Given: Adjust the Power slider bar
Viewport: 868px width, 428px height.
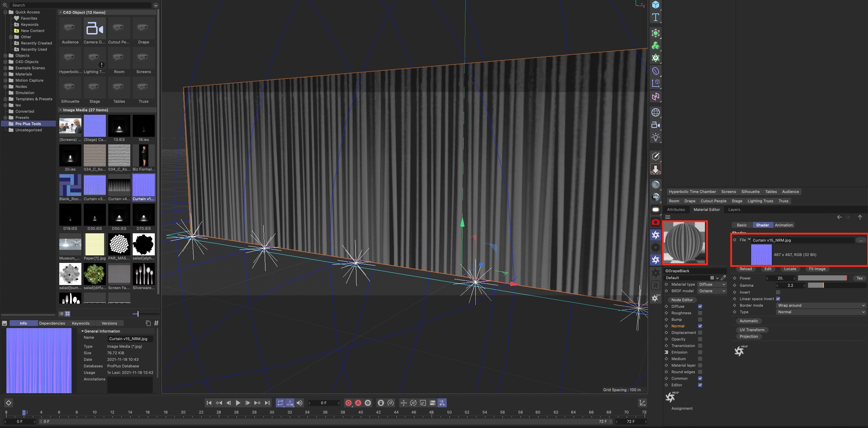Looking at the screenshot, I should tap(822, 278).
